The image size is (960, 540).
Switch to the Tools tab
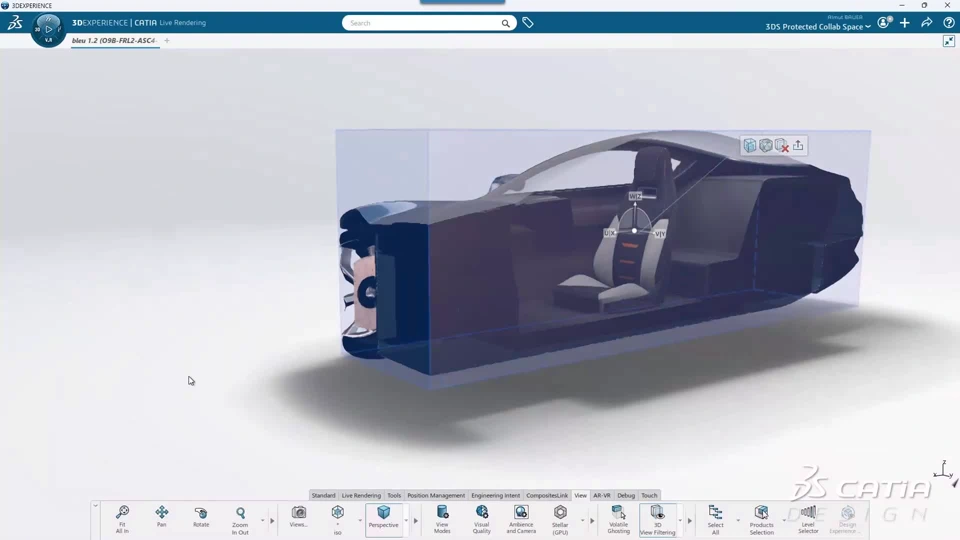tap(394, 495)
